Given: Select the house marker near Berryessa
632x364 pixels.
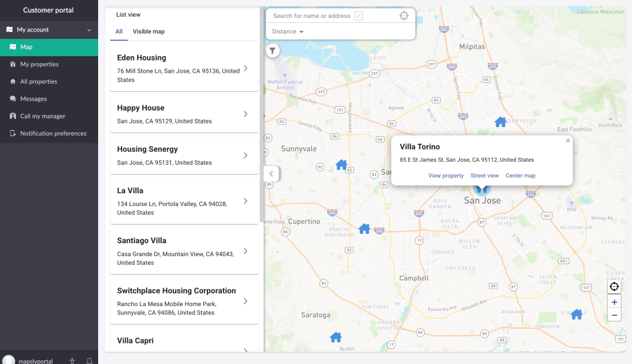Looking at the screenshot, I should point(501,122).
